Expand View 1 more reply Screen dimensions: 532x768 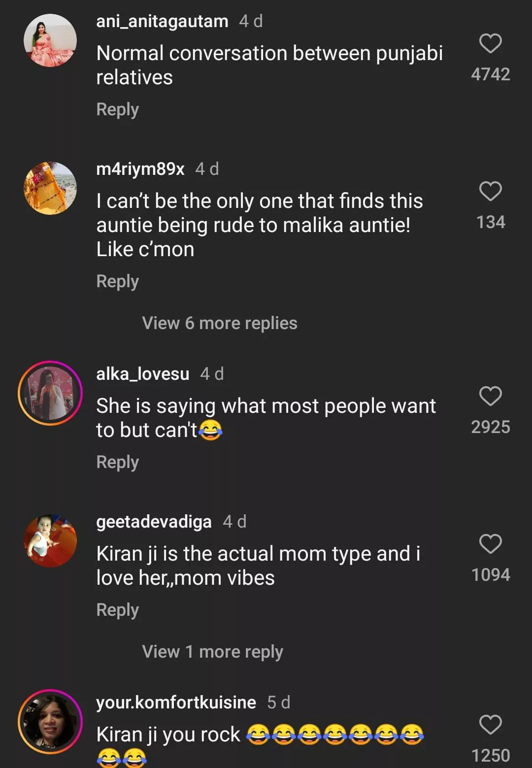coord(212,652)
